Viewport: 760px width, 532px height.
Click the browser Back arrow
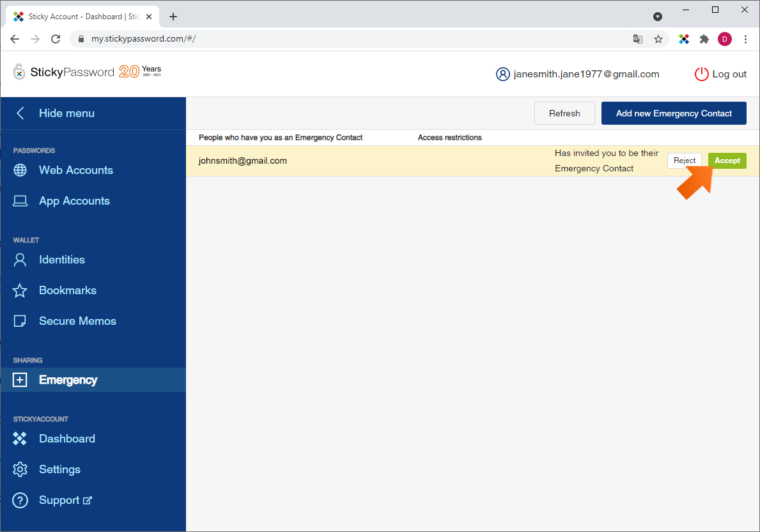(x=15, y=39)
